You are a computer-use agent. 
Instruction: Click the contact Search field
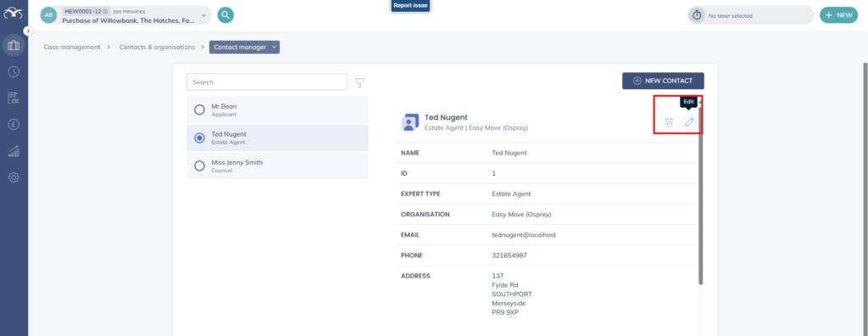(267, 81)
